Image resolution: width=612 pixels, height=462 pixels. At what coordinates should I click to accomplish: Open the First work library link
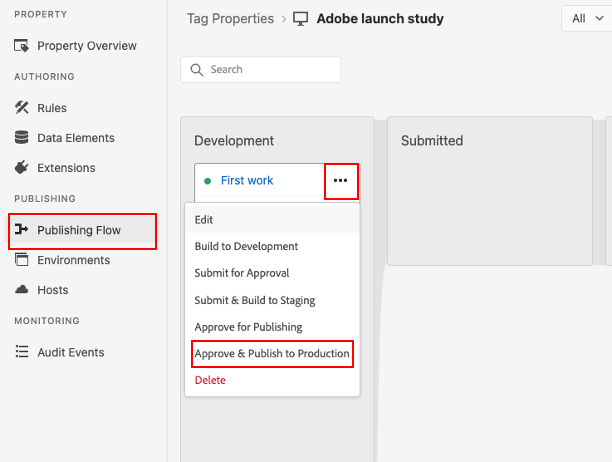(247, 181)
